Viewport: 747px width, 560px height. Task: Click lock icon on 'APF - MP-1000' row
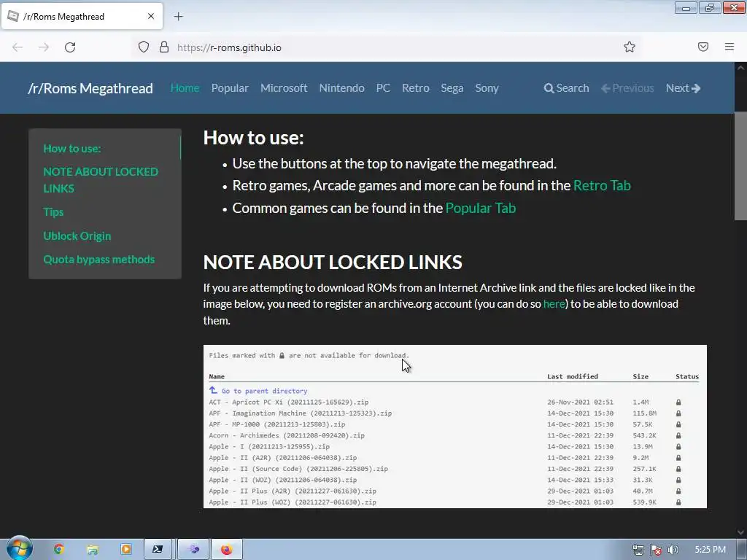pyautogui.click(x=678, y=424)
